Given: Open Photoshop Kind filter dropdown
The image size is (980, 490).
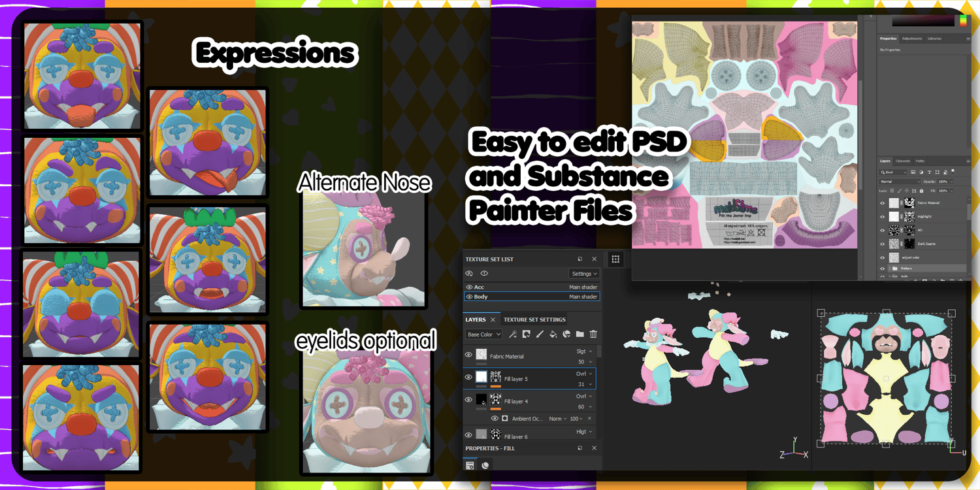Looking at the screenshot, I should pos(892,172).
